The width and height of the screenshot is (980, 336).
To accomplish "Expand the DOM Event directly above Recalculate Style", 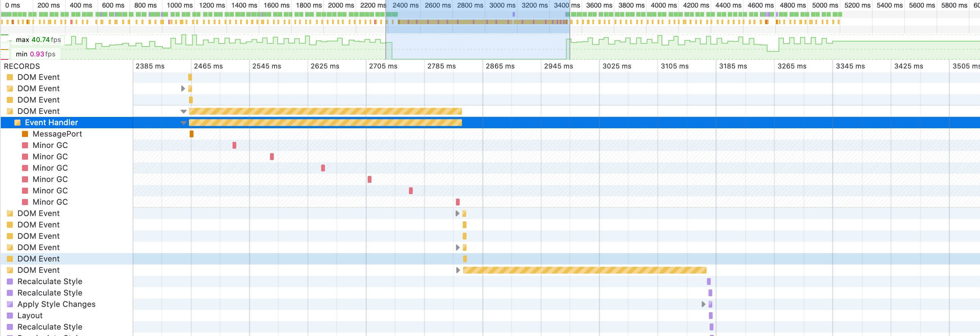I will tap(458, 270).
